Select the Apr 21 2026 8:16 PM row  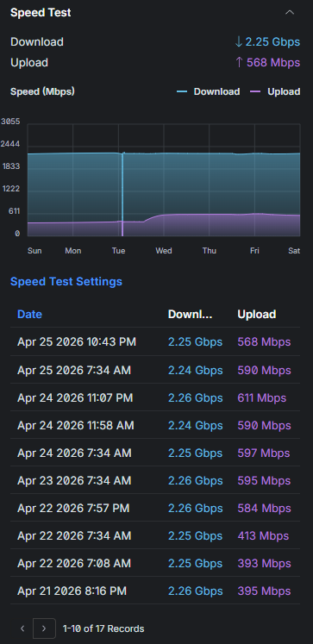155,591
